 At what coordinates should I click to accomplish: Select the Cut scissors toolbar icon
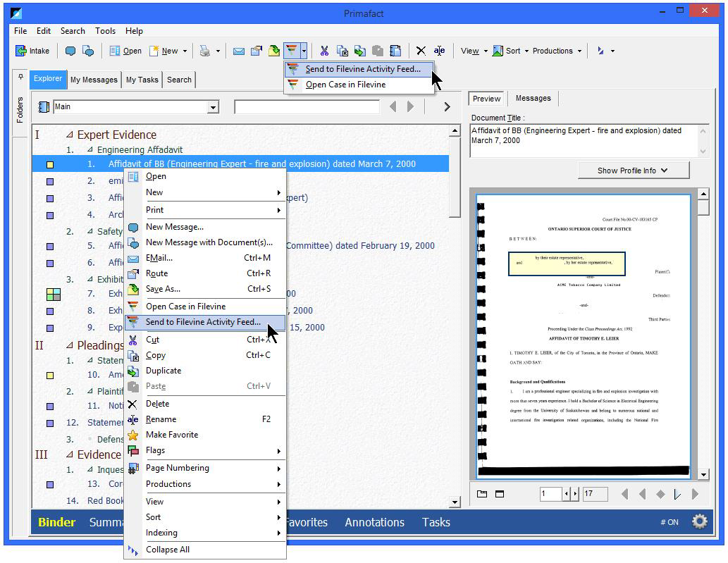(x=324, y=50)
